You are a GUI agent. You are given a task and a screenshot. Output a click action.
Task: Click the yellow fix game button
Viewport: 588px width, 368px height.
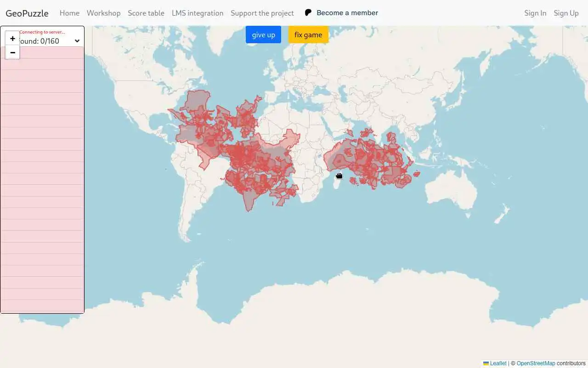pyautogui.click(x=308, y=34)
